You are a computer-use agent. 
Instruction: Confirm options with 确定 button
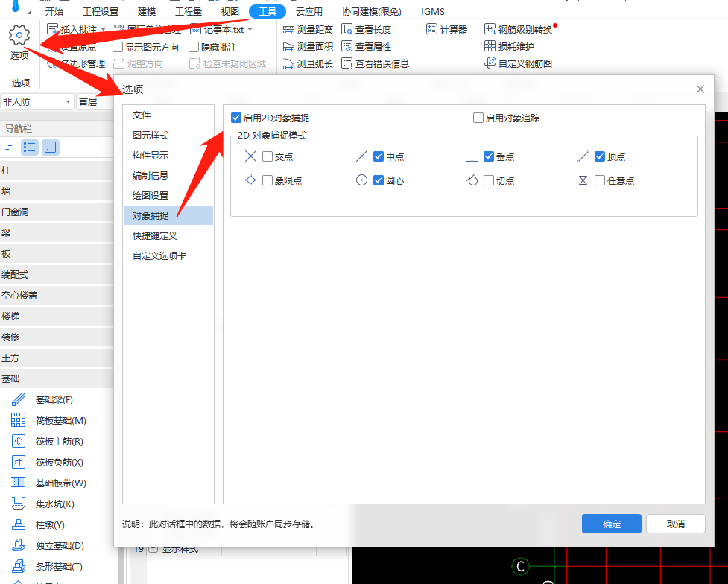pyautogui.click(x=612, y=524)
